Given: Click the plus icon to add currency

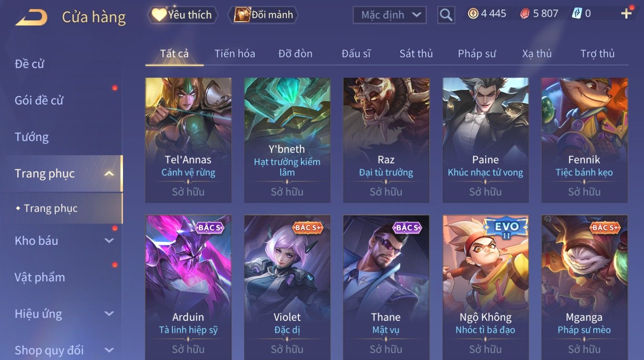Looking at the screenshot, I should (626, 14).
